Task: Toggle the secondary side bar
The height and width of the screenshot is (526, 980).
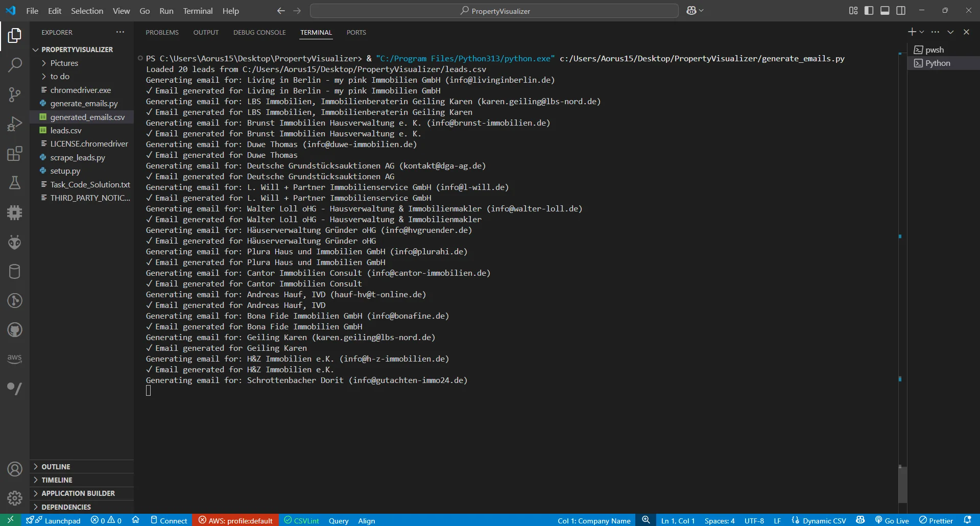Action: click(901, 11)
